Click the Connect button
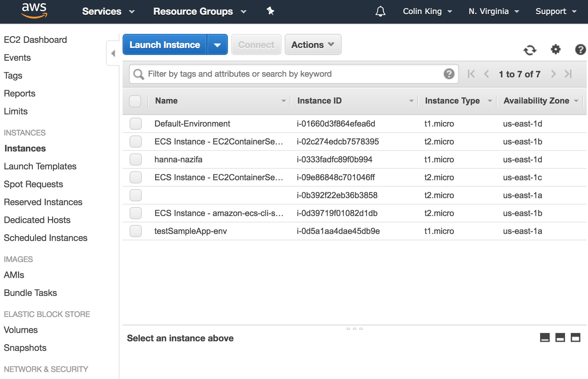Image resolution: width=588 pixels, height=379 pixels. [256, 45]
